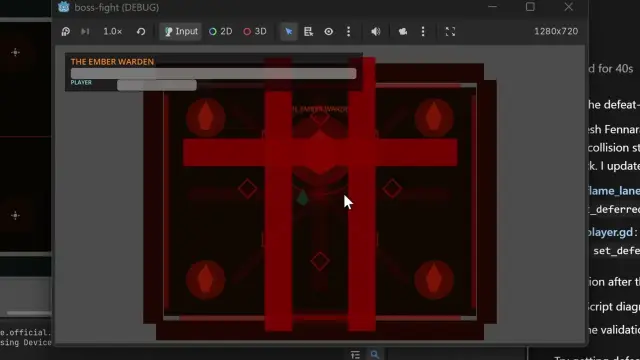Click THE EMBER WARDEN boss name label
The width and height of the screenshot is (640, 360).
coord(112,62)
